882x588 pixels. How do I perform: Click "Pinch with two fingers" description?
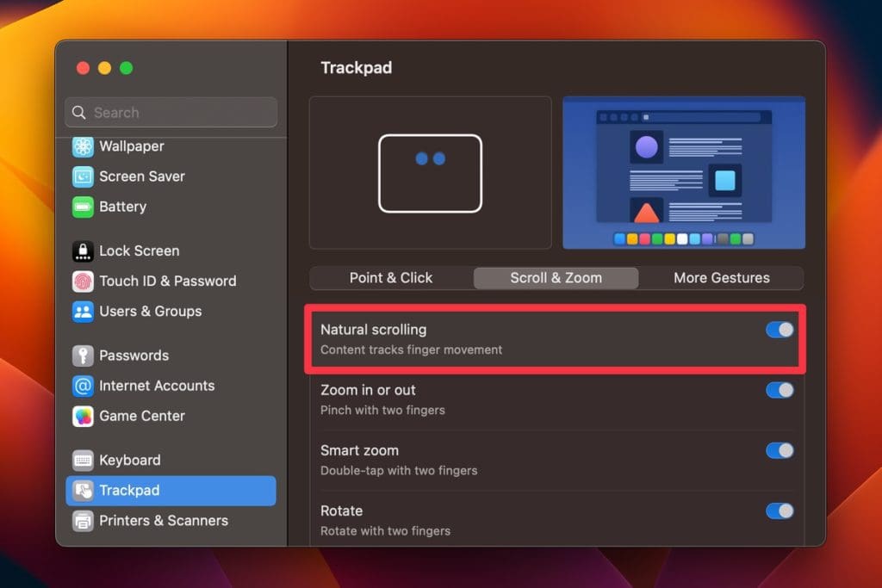coord(382,411)
